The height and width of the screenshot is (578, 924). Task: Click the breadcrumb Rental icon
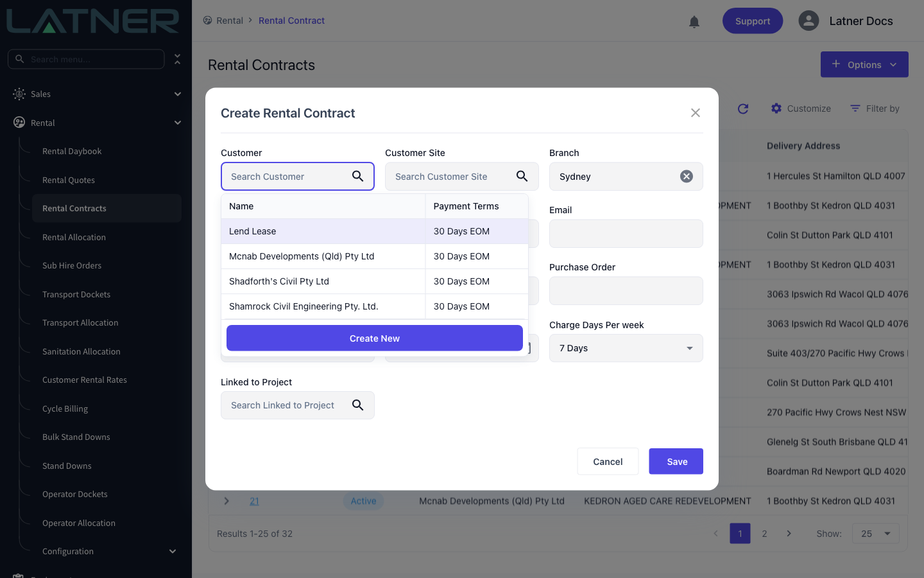click(207, 21)
